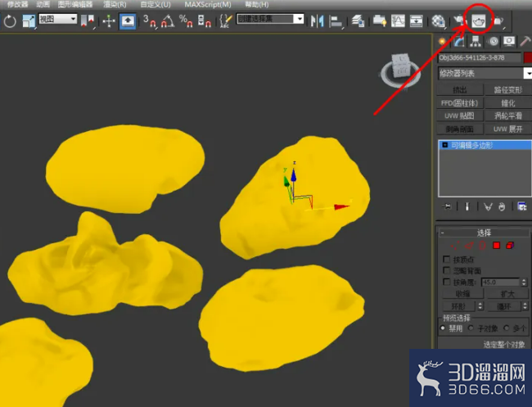Open Render Setup teapot icon
This screenshot has height=407, width=532.
tap(459, 21)
